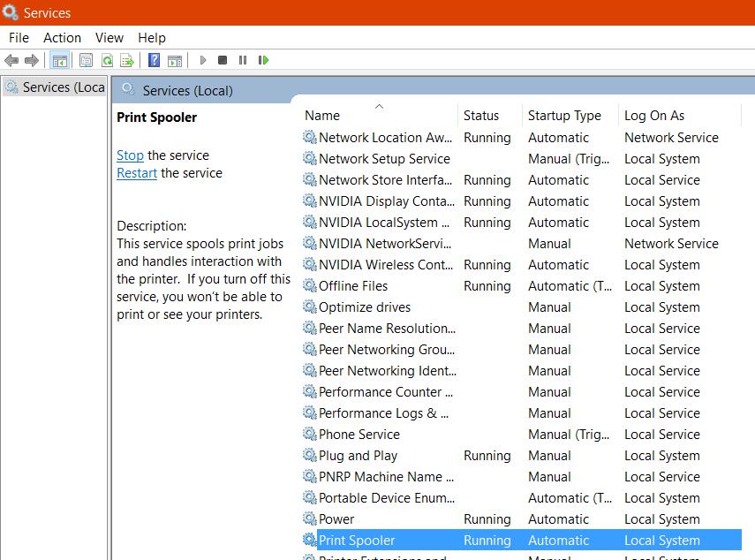This screenshot has height=560, width=755.
Task: Click the Back arrow in the toolbar
Action: [x=11, y=60]
